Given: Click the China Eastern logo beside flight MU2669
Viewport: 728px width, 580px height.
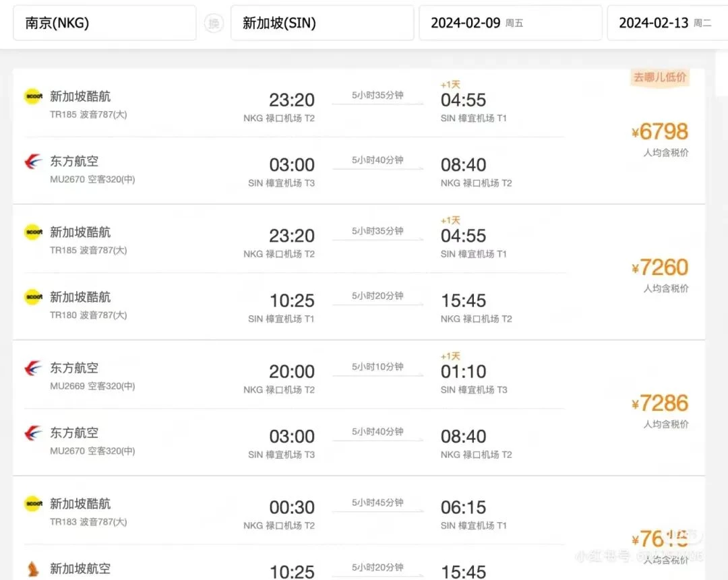Looking at the screenshot, I should coord(34,368).
